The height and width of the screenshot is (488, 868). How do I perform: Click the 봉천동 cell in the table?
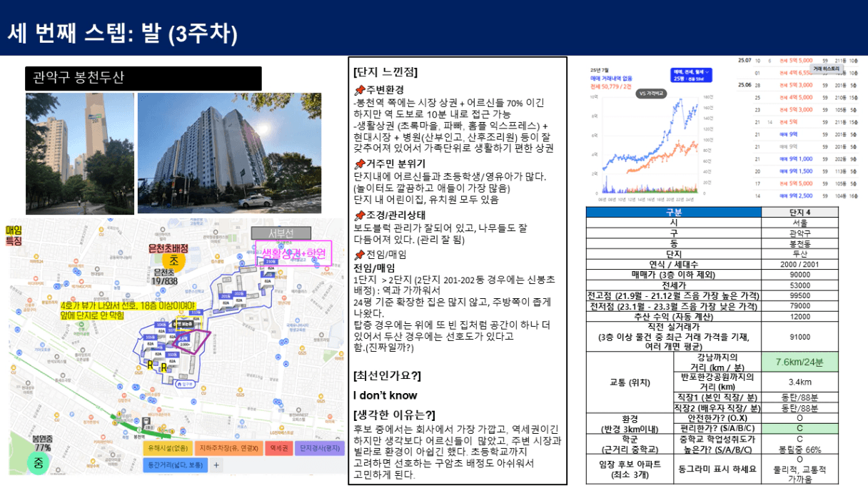[x=799, y=243]
